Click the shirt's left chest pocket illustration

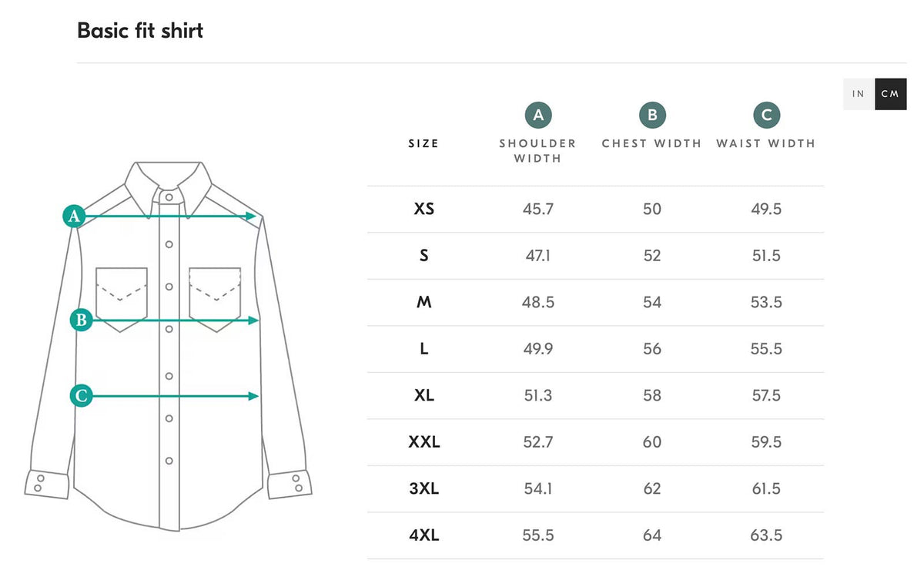pyautogui.click(x=122, y=298)
